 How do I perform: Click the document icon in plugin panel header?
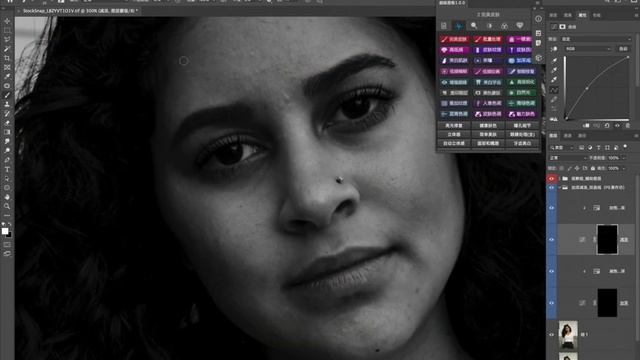[444, 26]
